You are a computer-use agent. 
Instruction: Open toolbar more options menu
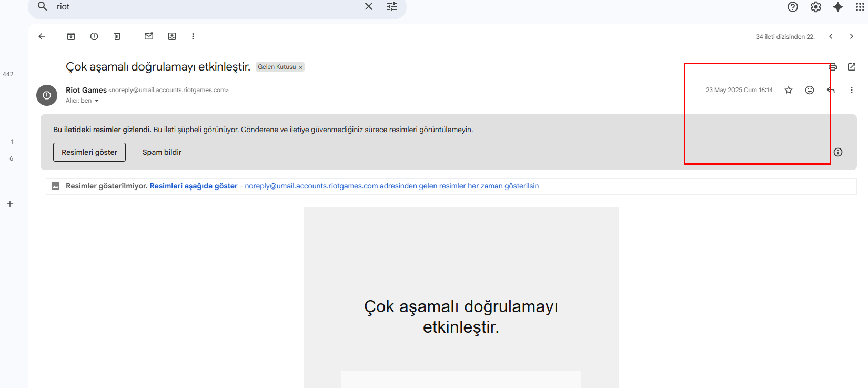click(x=193, y=36)
